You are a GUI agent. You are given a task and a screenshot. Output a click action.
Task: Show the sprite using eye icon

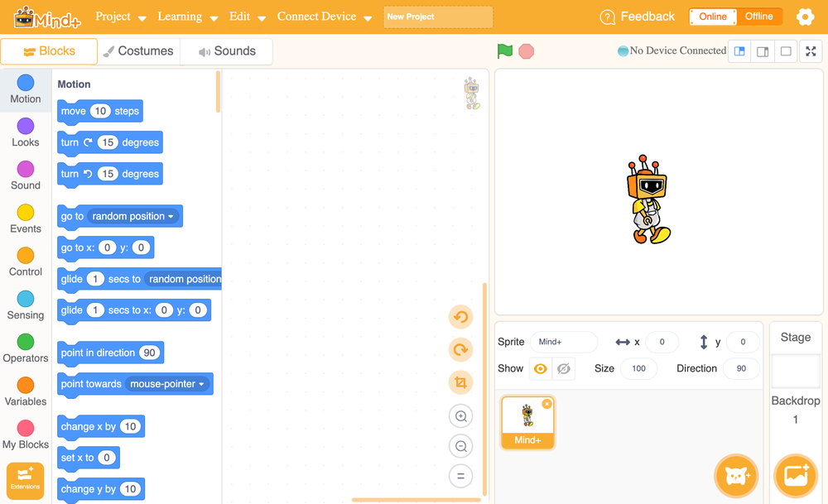pos(541,368)
